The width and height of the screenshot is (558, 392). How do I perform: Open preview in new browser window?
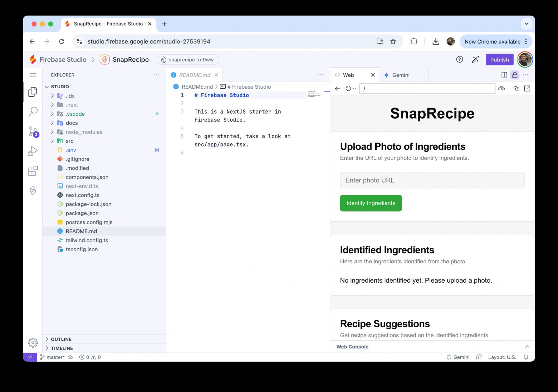click(x=527, y=89)
